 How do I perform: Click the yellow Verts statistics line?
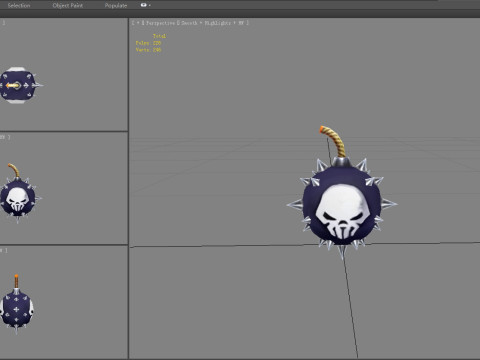click(x=148, y=50)
